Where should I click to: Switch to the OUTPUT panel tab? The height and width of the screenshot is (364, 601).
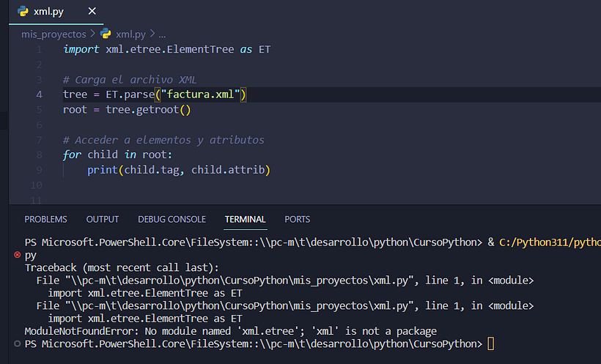point(103,219)
